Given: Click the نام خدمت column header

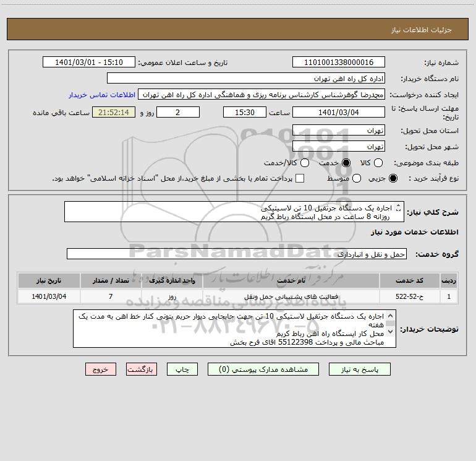Looking at the screenshot, I should 291,280.
